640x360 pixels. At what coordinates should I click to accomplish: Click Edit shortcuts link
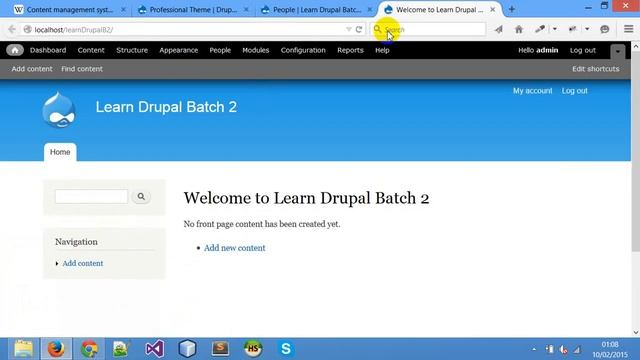tap(596, 69)
